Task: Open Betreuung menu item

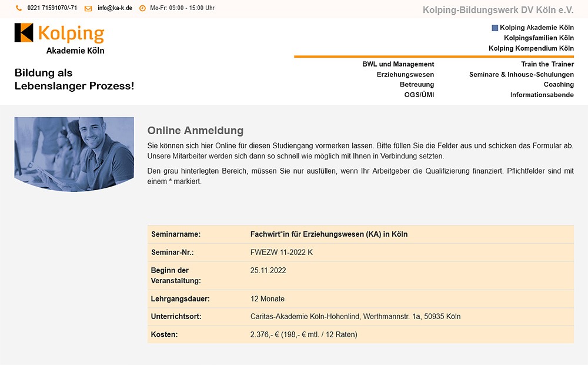Action: click(417, 85)
